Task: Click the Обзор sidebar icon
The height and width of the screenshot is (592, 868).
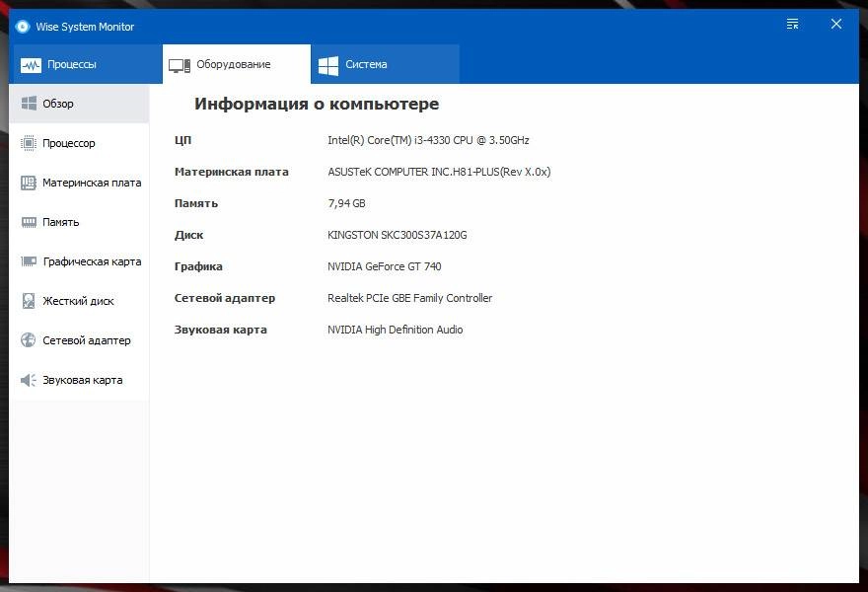Action: pyautogui.click(x=29, y=103)
